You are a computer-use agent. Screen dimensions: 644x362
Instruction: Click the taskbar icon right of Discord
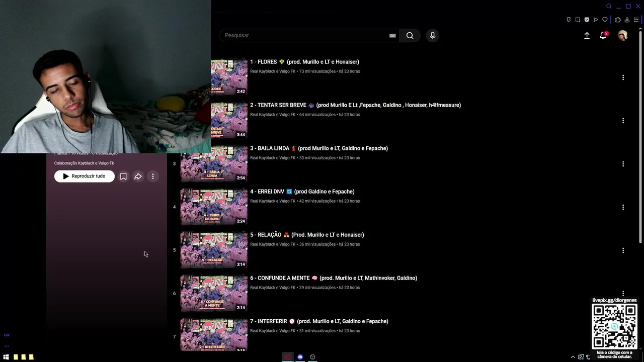[x=312, y=357]
